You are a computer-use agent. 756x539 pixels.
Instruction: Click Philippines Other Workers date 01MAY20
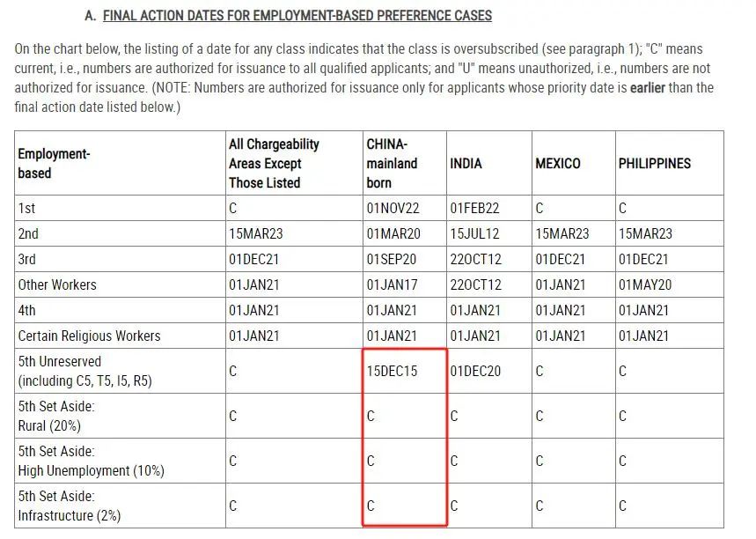644,285
